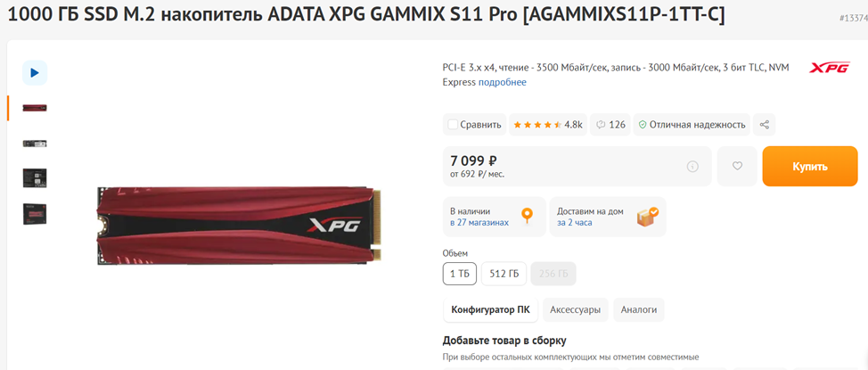Click the XPG brand logo
Screen dimensions: 868x370
[830, 68]
